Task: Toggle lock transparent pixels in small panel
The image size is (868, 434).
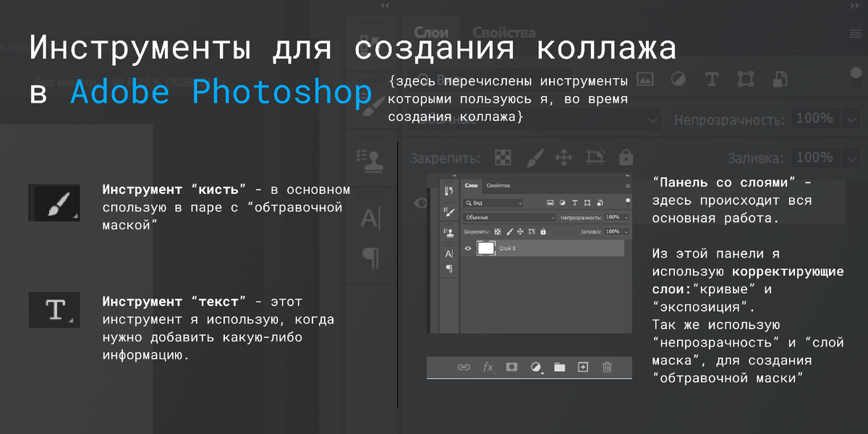Action: pos(498,231)
